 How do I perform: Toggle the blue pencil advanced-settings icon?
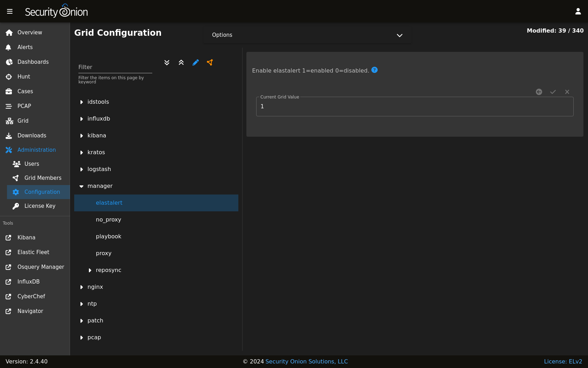click(196, 62)
